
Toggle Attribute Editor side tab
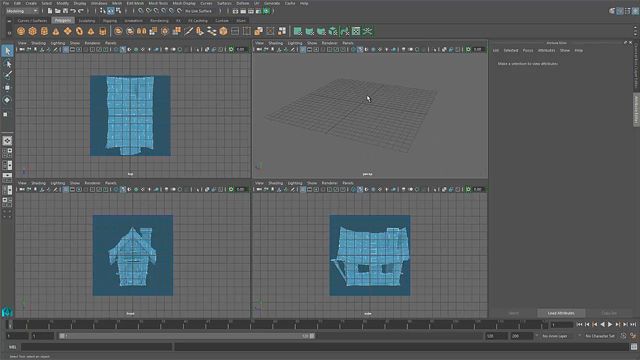click(636, 109)
